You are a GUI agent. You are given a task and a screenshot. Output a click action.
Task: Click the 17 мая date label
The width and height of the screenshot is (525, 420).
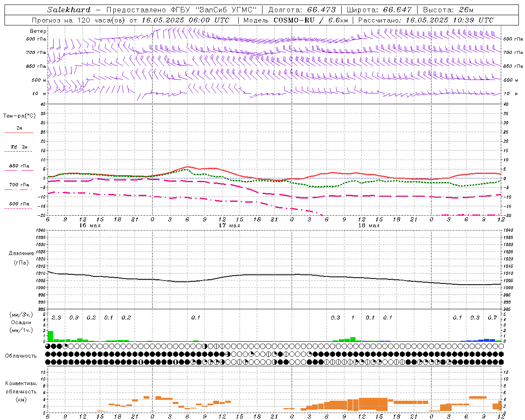(229, 226)
